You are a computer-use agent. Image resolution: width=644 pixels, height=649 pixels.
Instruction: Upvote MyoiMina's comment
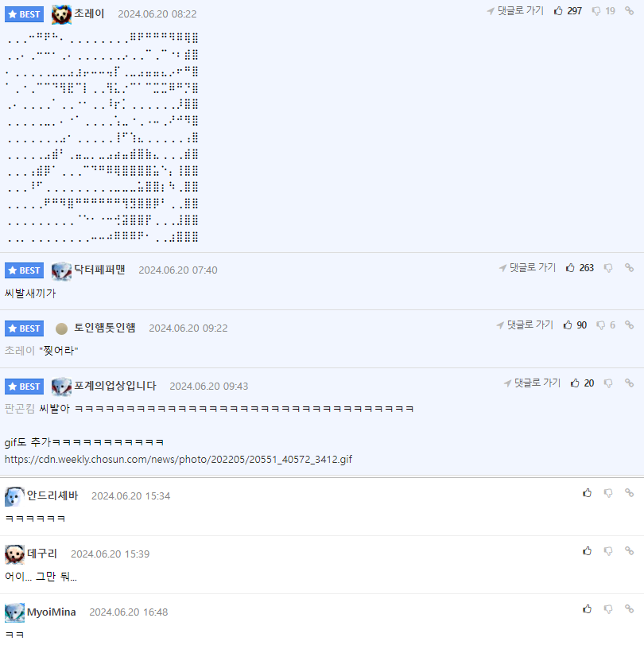pos(587,609)
